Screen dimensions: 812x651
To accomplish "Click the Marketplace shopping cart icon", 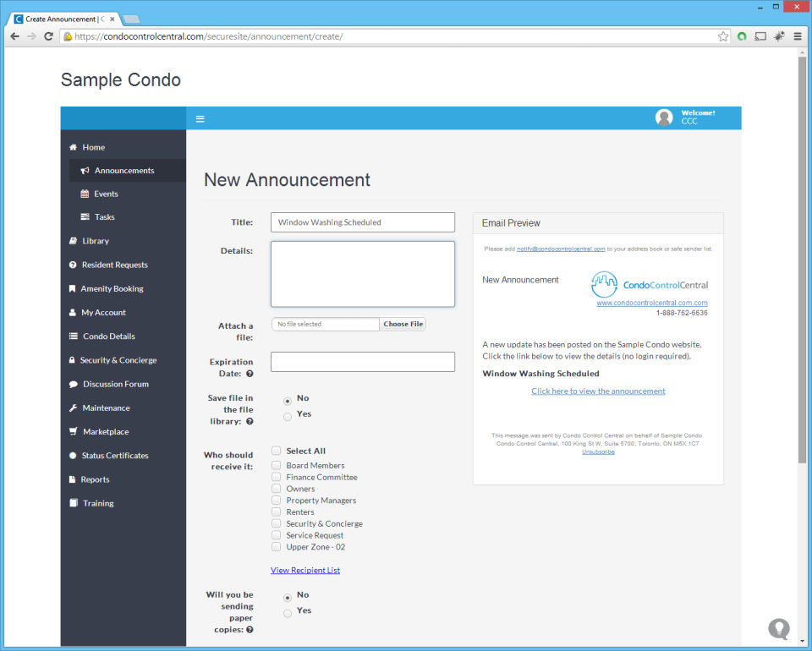I will pyautogui.click(x=74, y=431).
